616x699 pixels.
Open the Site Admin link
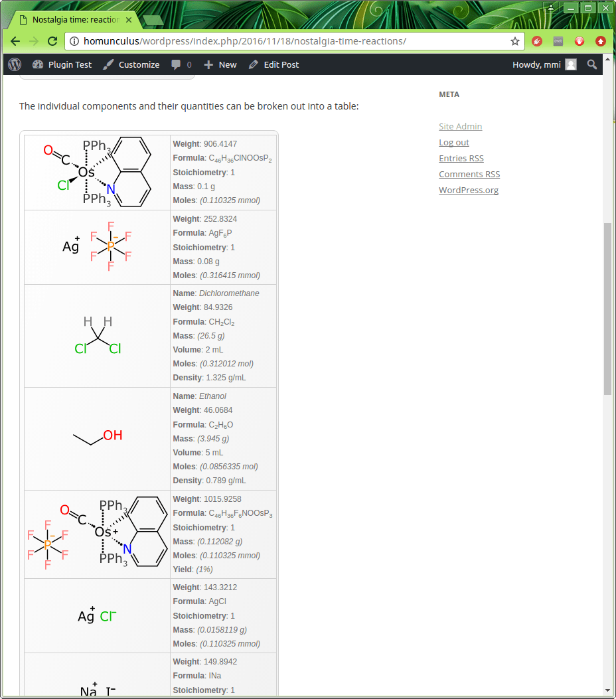click(x=460, y=126)
